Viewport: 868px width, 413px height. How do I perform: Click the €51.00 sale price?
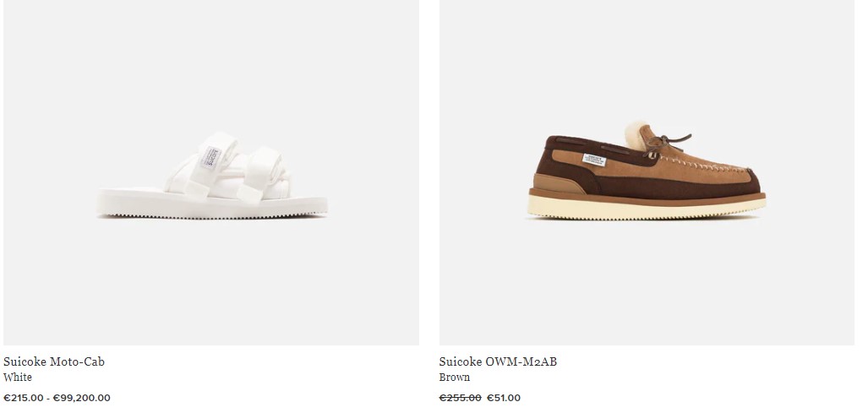coord(503,398)
